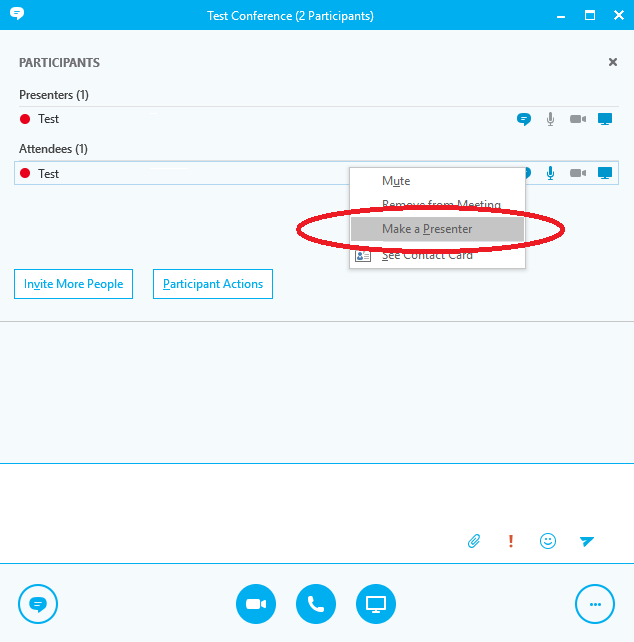Send the message with the arrow icon
This screenshot has width=634, height=642.
[x=587, y=541]
